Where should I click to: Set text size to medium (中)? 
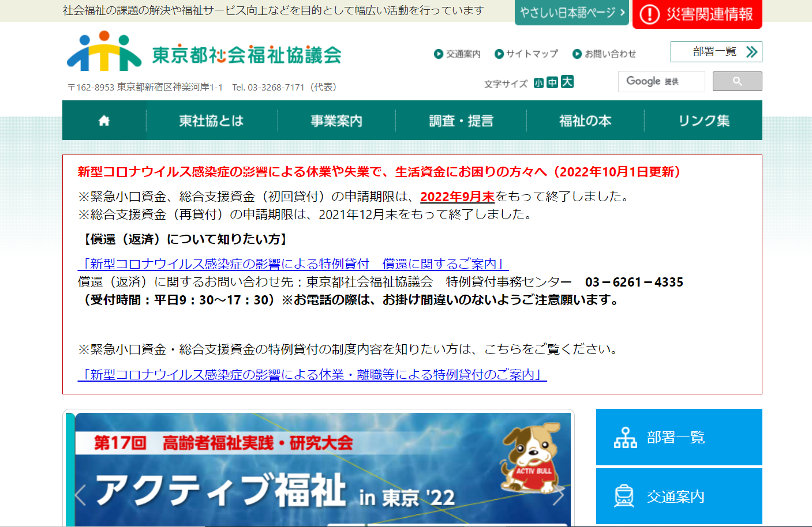tap(552, 82)
